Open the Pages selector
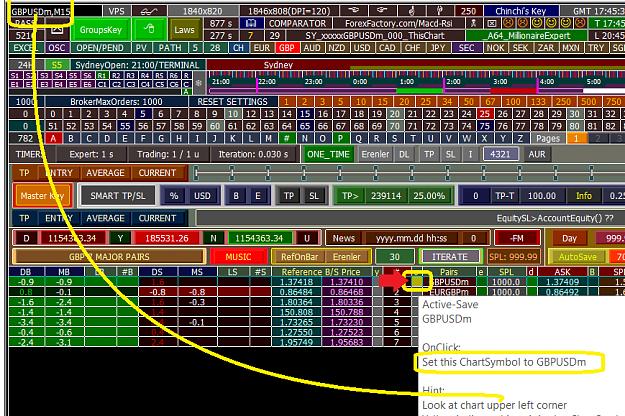 pyautogui.click(x=548, y=138)
